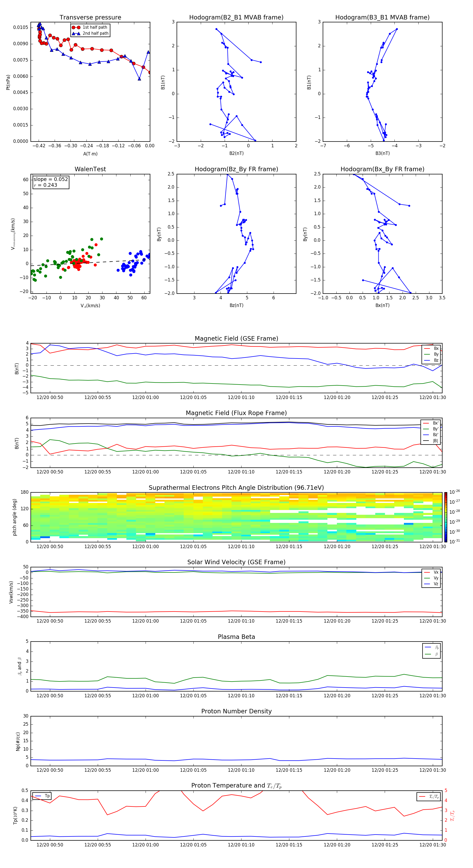473x868 pixels.
Task: Click the B3(nT) x-axis label
Action: click(382, 153)
